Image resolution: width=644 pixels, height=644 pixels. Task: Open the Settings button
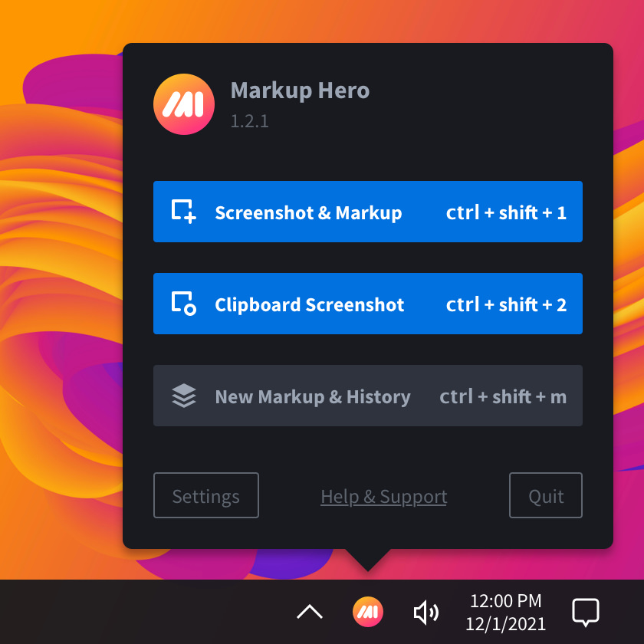click(x=206, y=495)
